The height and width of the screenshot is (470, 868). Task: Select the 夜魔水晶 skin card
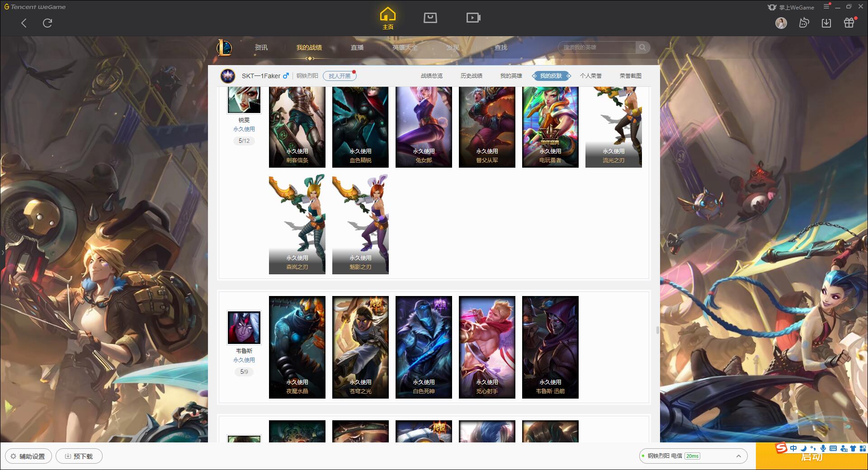297,347
